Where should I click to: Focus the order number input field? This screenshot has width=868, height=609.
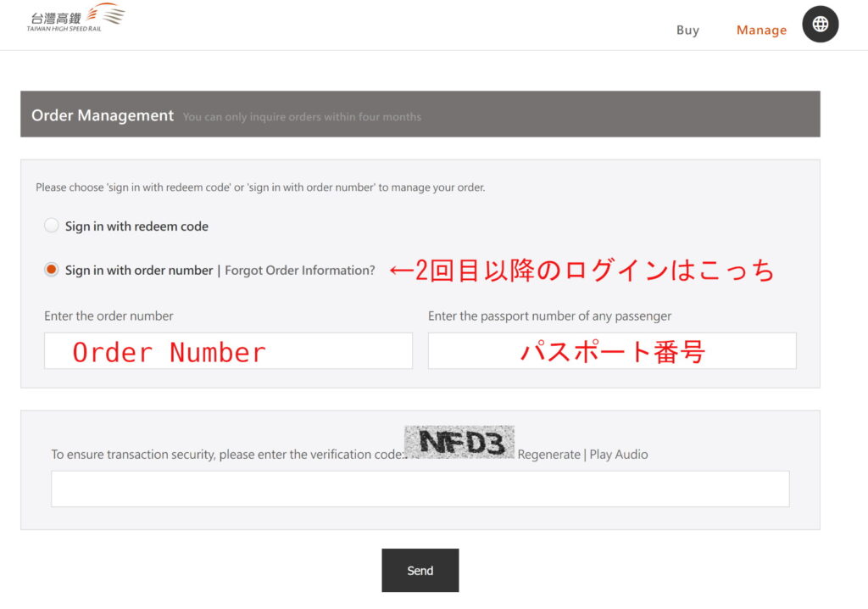click(x=228, y=350)
